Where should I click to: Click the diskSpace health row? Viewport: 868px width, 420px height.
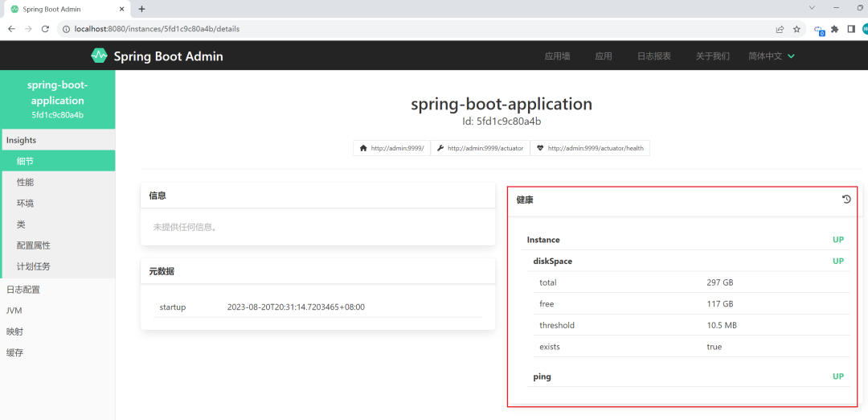[689, 261]
